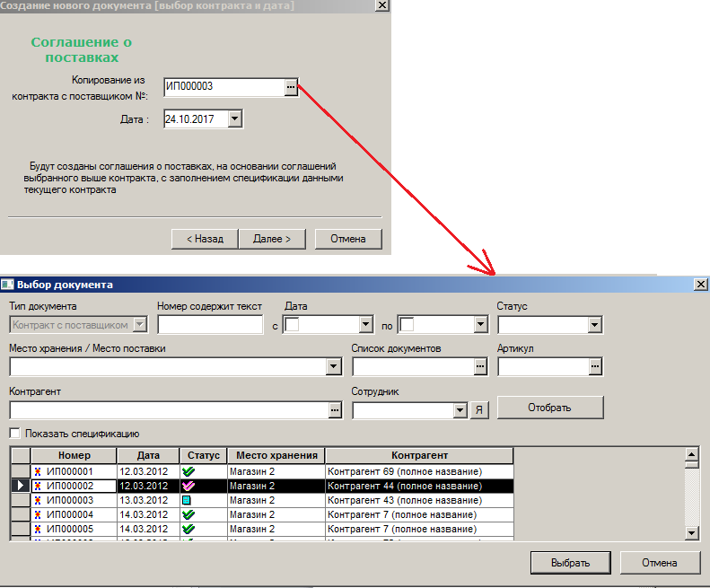
Task: Click green check status icon of ИП000005
Action: point(188,529)
